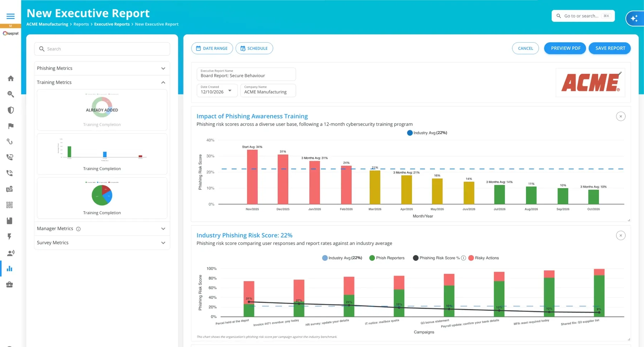This screenshot has height=347, width=644.
Task: Open the flag icon in sidebar
Action: coord(11,126)
